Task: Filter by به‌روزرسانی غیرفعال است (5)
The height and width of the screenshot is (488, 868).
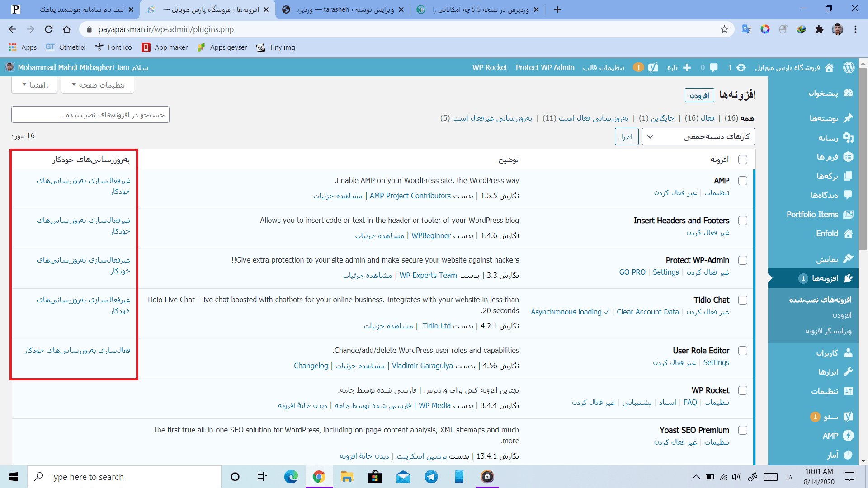Action: (x=486, y=118)
